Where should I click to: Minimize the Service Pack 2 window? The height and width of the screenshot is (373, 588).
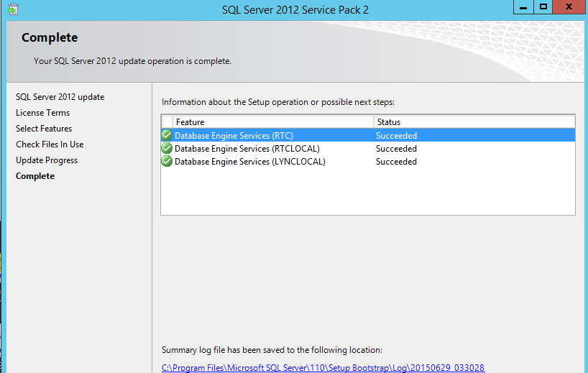coord(524,6)
